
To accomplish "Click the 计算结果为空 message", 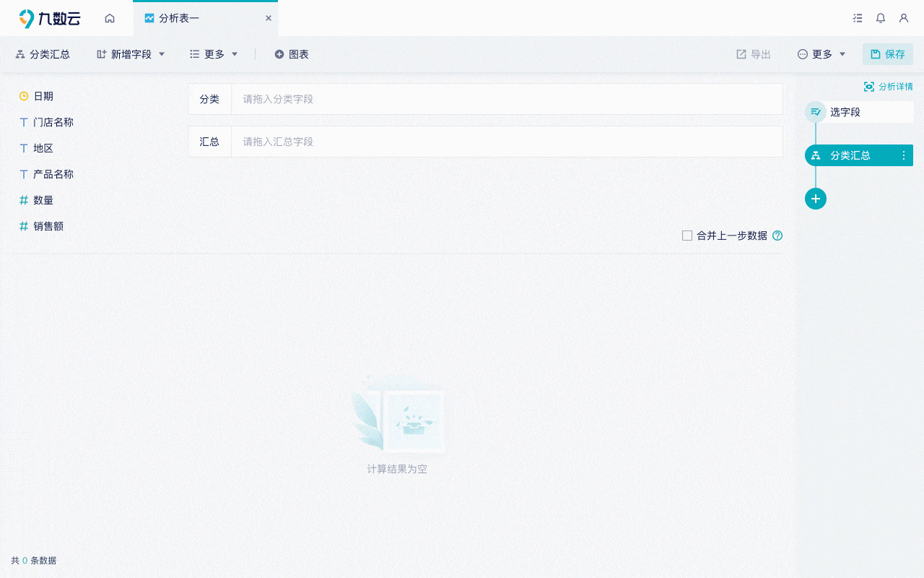I will (397, 469).
